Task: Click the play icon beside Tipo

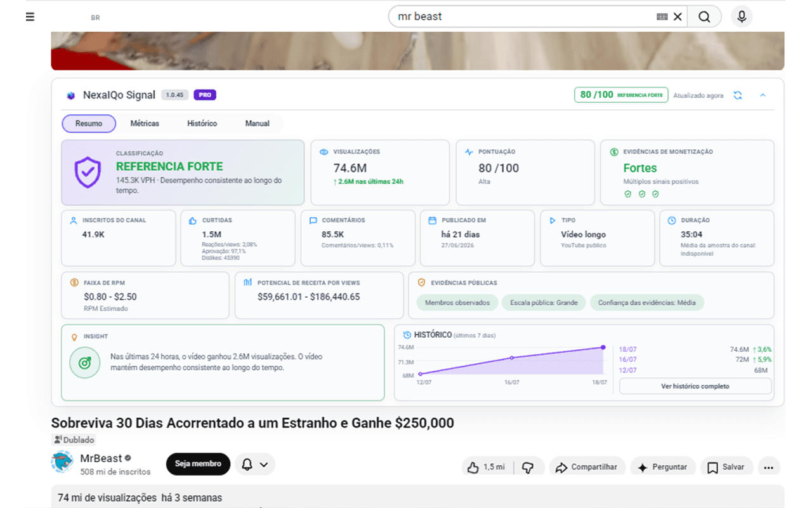Action: coord(552,220)
